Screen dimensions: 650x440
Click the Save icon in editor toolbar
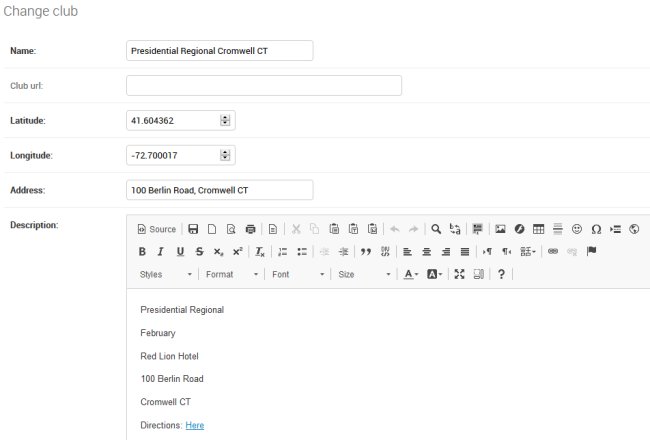click(193, 229)
